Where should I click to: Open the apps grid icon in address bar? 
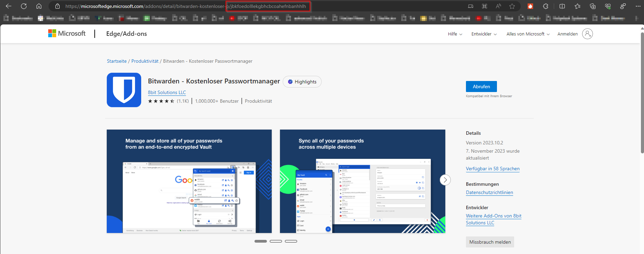point(485,6)
